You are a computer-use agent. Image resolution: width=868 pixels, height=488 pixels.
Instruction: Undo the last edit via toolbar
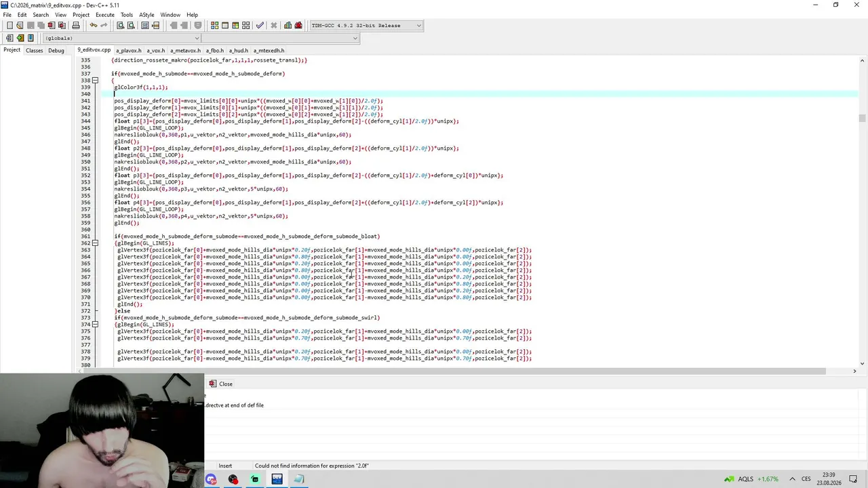(94, 26)
